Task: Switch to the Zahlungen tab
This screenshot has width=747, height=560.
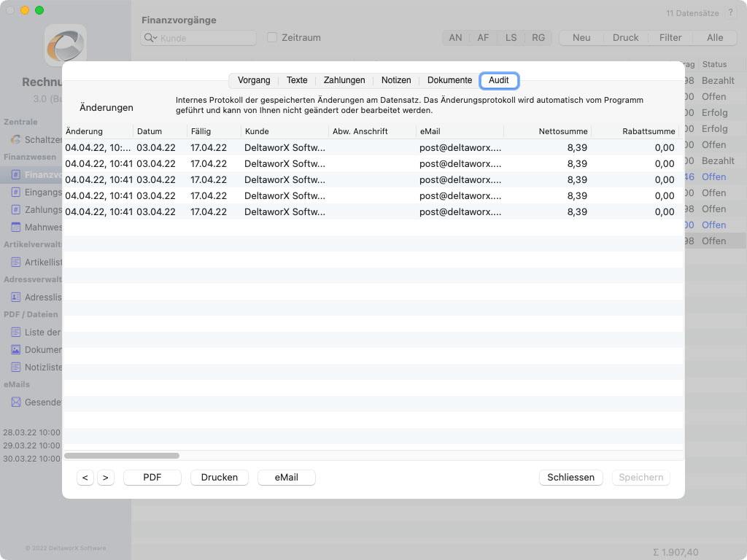Action: tap(344, 80)
